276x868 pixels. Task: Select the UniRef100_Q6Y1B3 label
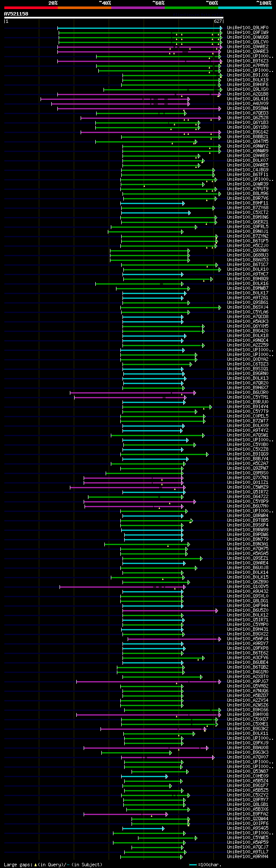click(248, 123)
